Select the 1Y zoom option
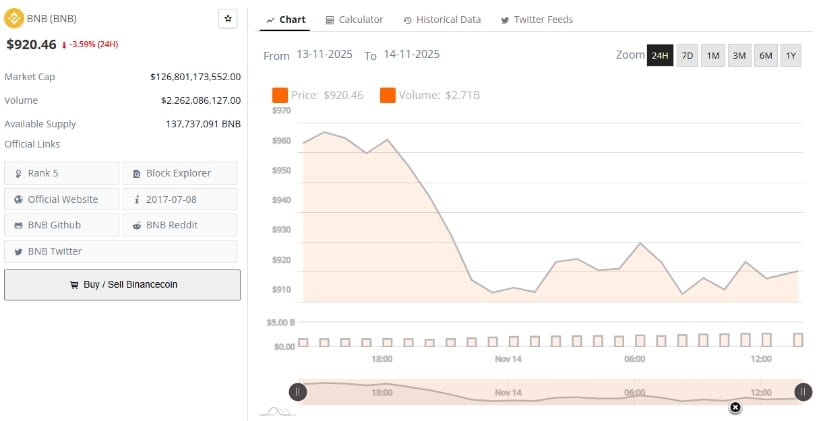The image size is (825, 421). click(x=791, y=56)
